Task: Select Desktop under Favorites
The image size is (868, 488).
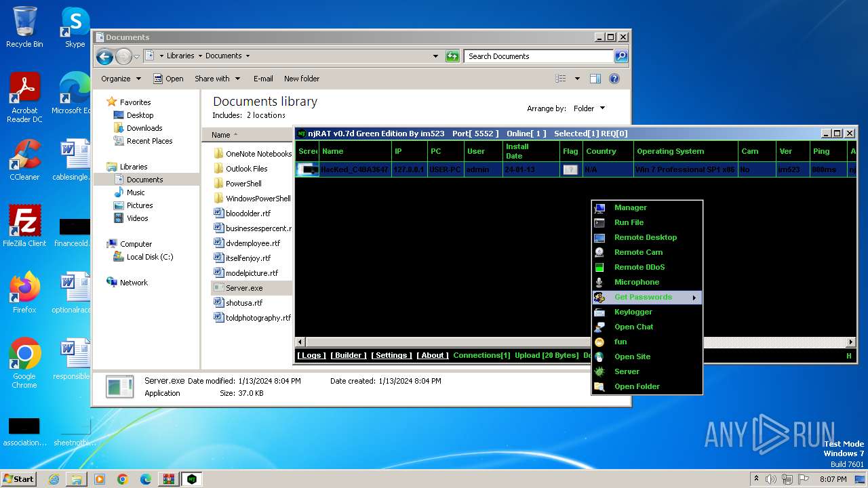Action: (140, 115)
